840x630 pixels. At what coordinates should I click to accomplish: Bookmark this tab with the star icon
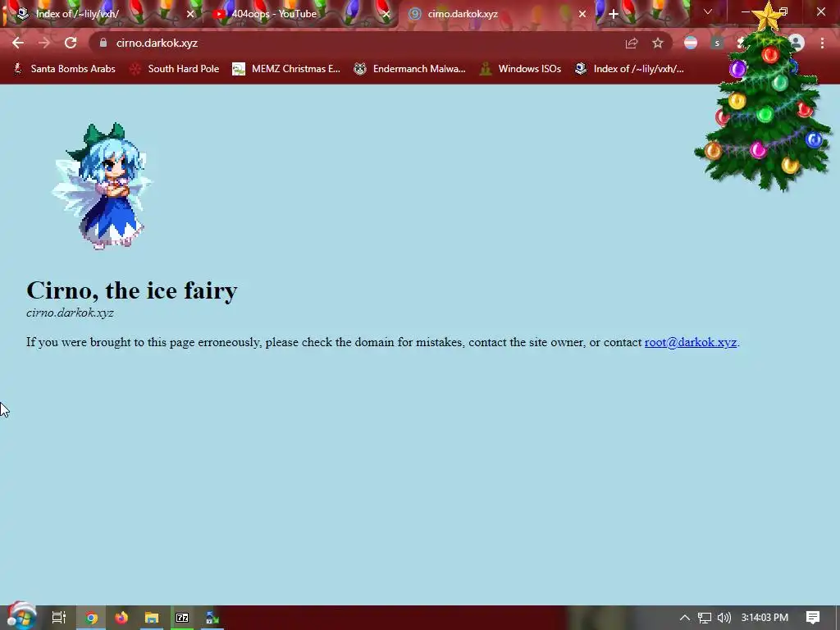pyautogui.click(x=658, y=43)
